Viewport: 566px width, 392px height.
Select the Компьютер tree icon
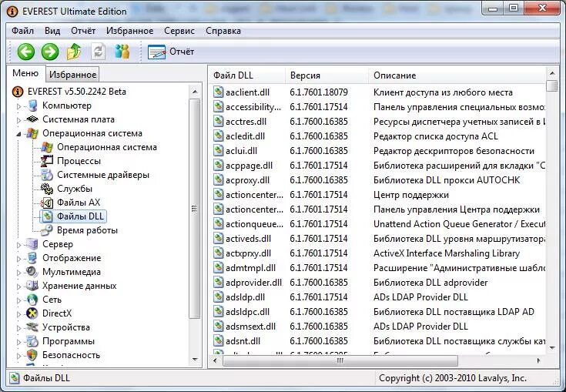click(33, 106)
